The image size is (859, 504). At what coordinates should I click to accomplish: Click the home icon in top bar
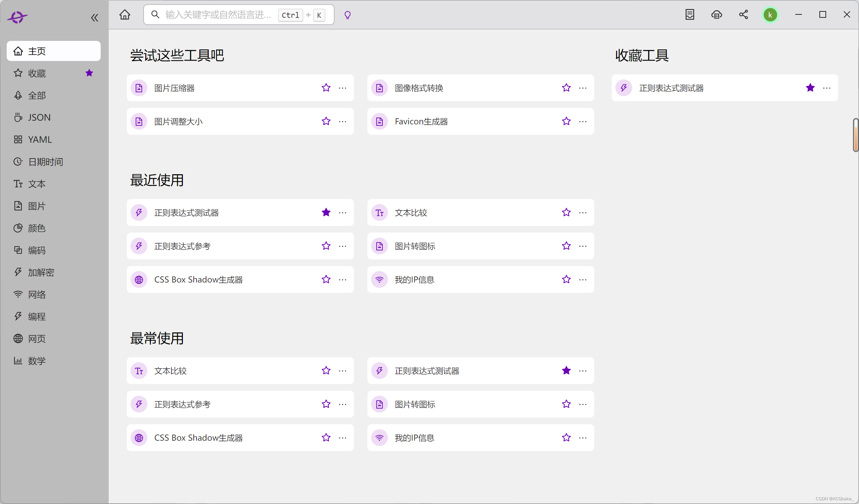(125, 15)
